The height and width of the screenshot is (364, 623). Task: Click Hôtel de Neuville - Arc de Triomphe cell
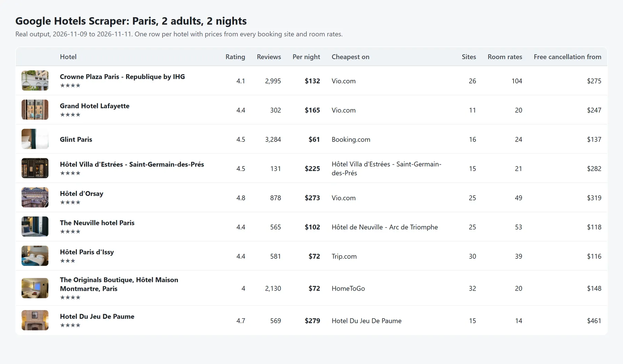click(385, 227)
